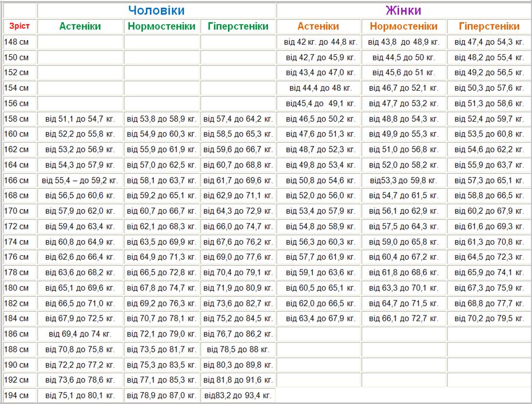Select the "150 см" height row label
The image size is (532, 404).
(x=16, y=57)
